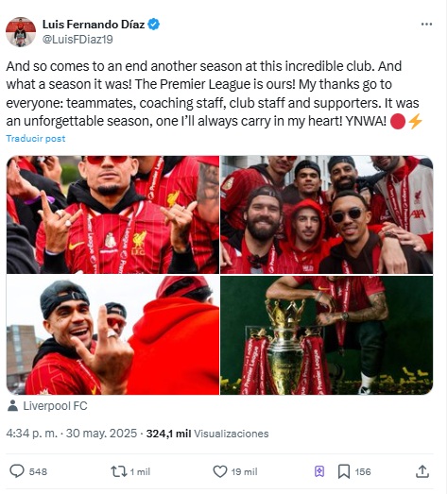The height and width of the screenshot is (494, 448).
Task: Bookmark the post with the bookmark icon
Action: point(344,471)
